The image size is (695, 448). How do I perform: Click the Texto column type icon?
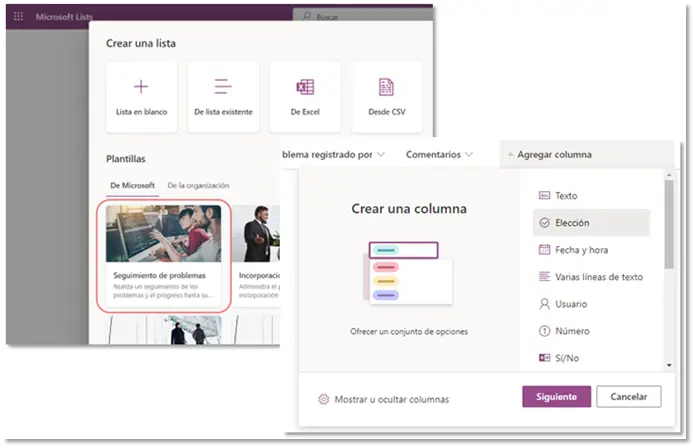[x=544, y=195]
